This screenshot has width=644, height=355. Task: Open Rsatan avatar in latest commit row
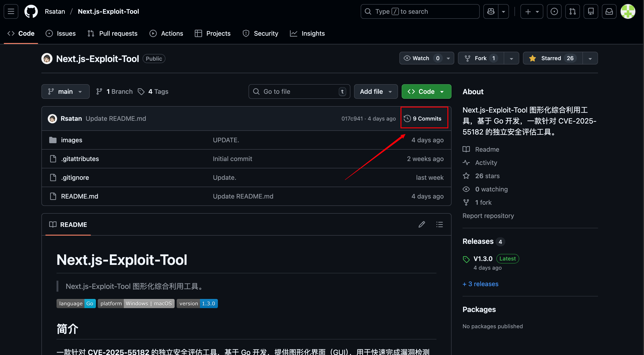click(52, 118)
